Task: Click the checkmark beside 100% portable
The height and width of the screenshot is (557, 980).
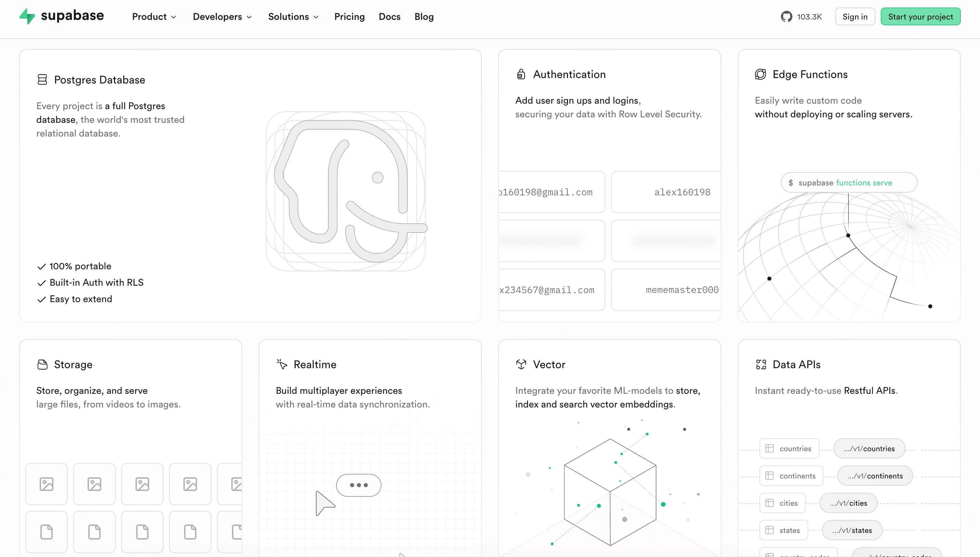Action: [x=42, y=266]
